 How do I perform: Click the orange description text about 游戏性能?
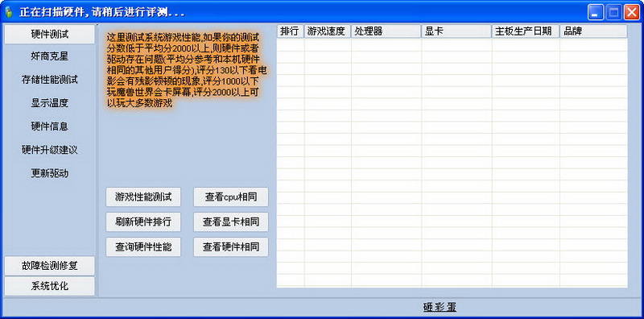click(x=186, y=70)
